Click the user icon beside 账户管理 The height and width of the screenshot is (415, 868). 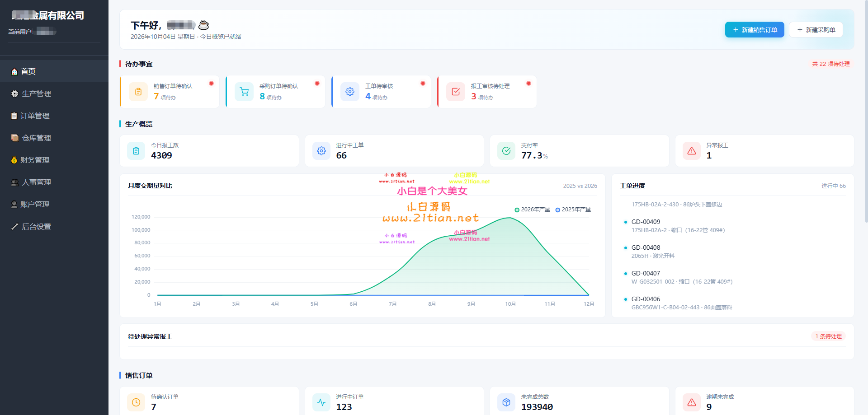[14, 204]
